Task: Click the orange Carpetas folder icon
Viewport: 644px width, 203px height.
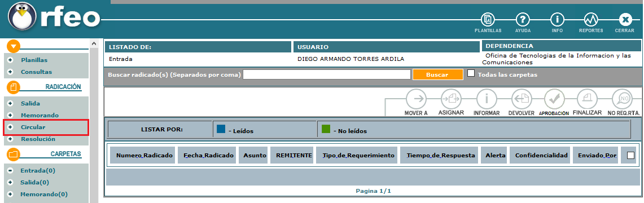Action: tap(14, 155)
